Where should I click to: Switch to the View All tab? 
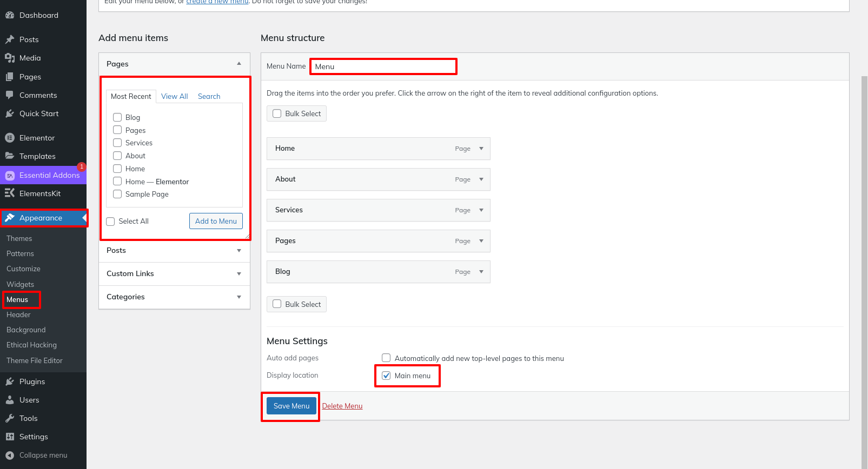coord(174,96)
